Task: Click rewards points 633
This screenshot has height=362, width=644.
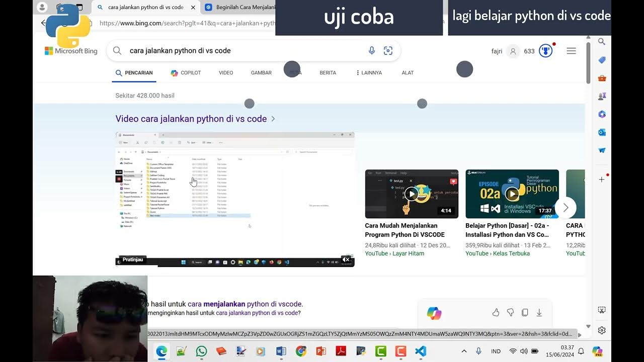Action: click(x=529, y=51)
